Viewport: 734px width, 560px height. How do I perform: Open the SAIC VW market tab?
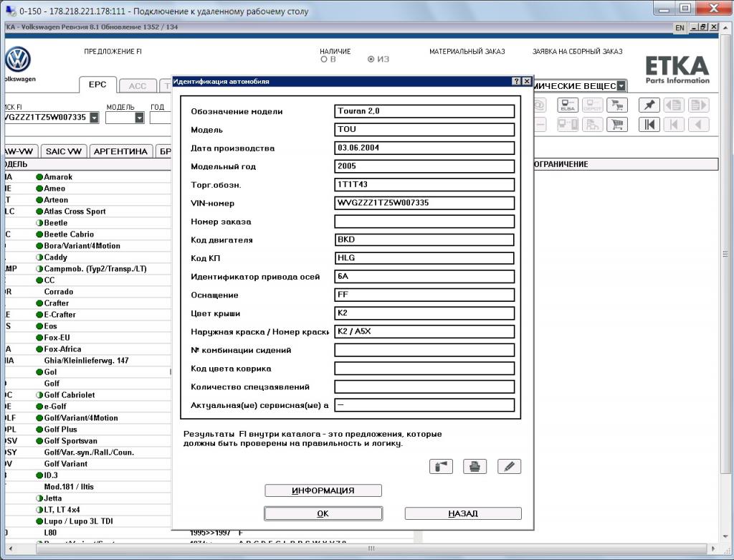[x=64, y=151]
